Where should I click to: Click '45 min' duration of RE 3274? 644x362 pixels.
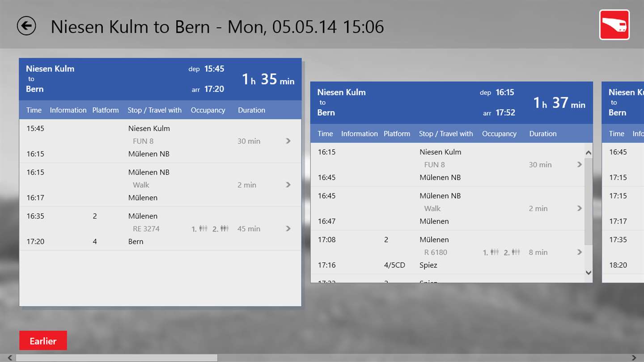point(249,228)
